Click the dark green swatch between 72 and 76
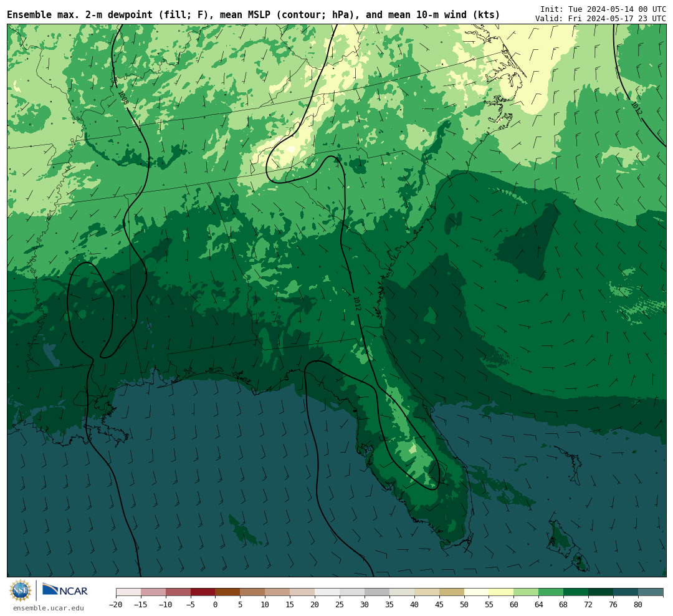Viewport: 673px width, 616px height. click(x=601, y=592)
